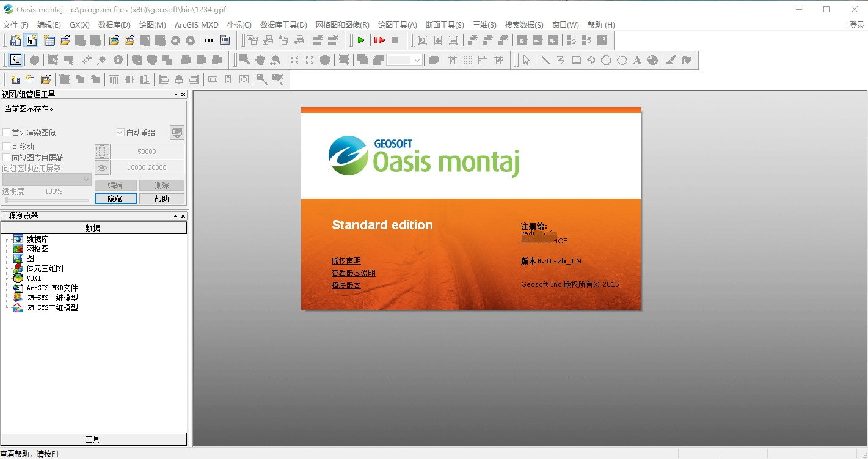
Task: Click the grid lines icon in second toolbar
Action: pyautogui.click(x=453, y=60)
